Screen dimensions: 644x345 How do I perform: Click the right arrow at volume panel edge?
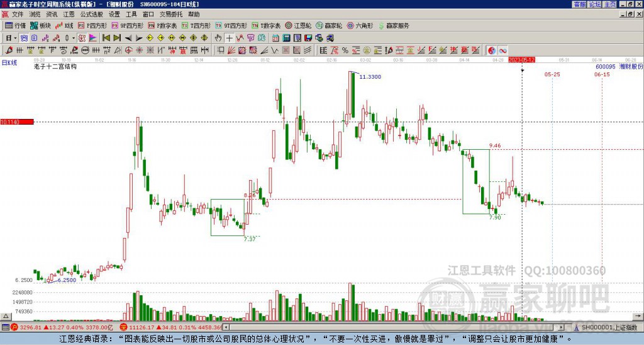(638, 316)
